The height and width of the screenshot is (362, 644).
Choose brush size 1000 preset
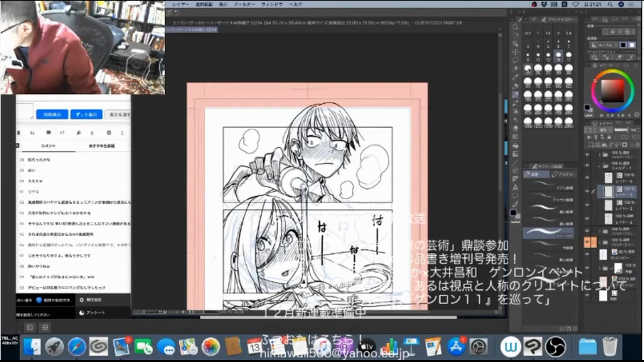[x=528, y=122]
